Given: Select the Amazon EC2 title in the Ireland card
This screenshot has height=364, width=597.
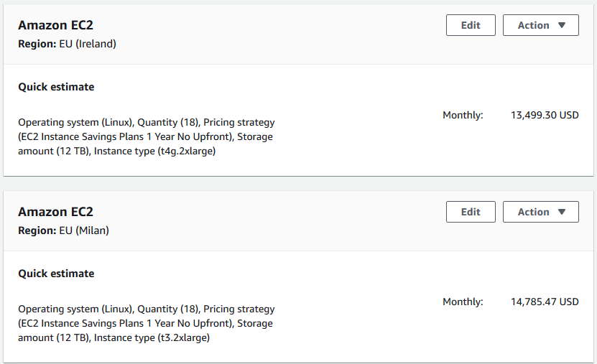Looking at the screenshot, I should [x=55, y=25].
